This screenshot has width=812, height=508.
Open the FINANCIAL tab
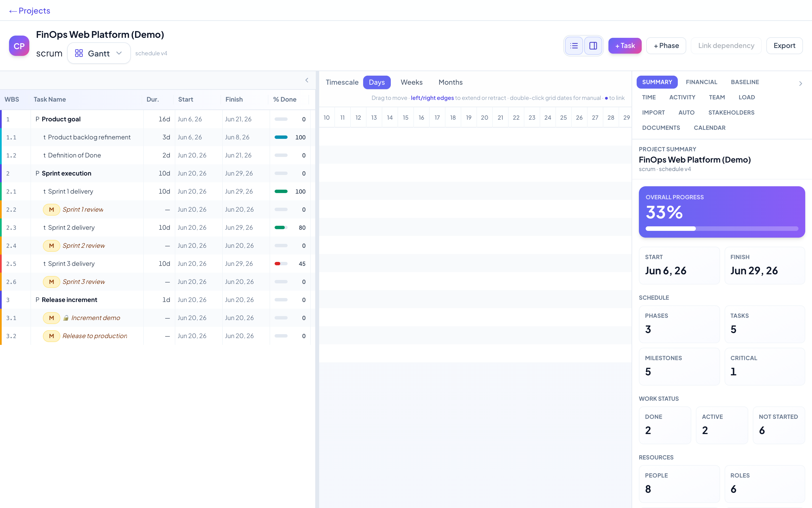[701, 82]
